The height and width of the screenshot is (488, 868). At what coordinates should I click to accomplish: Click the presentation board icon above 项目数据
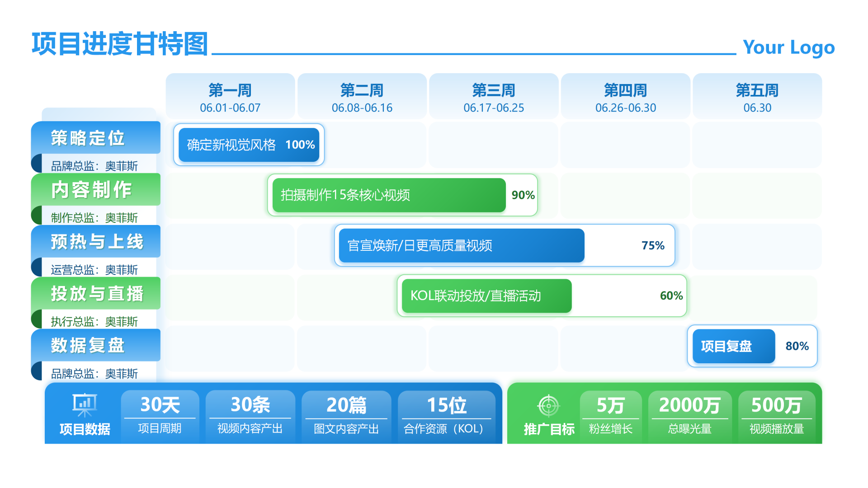(85, 405)
